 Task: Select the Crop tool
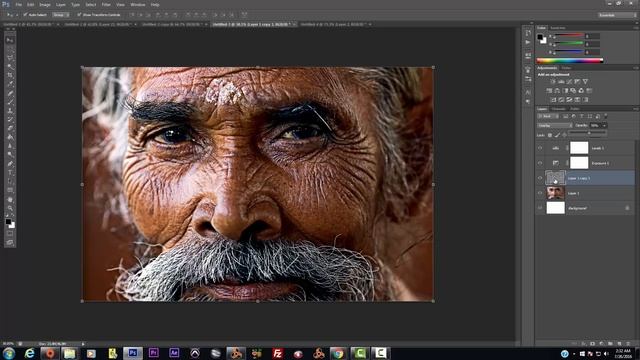[10, 75]
